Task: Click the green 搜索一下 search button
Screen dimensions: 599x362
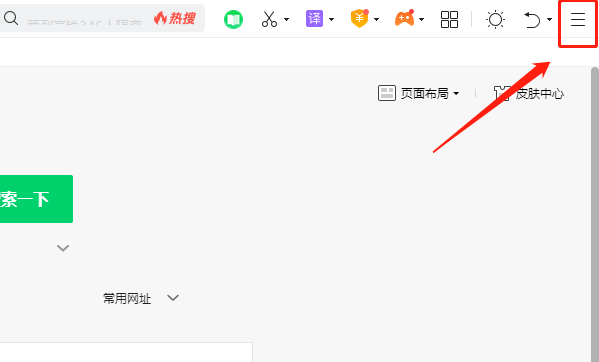Action: click(36, 199)
